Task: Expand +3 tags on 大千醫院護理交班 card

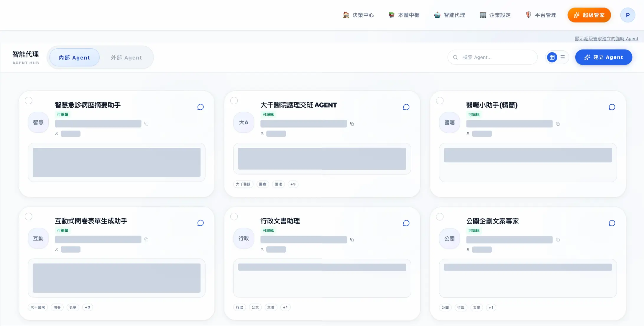Action: [293, 184]
